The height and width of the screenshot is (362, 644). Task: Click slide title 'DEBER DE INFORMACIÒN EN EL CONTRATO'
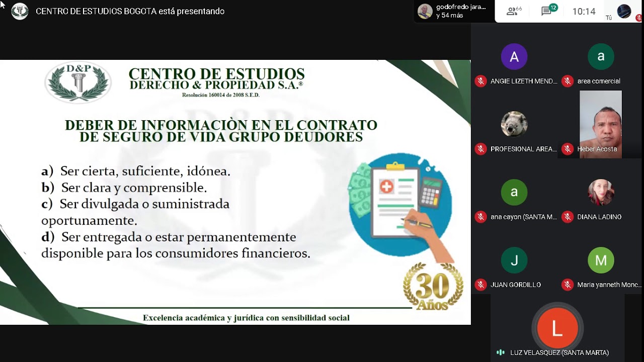(x=221, y=125)
